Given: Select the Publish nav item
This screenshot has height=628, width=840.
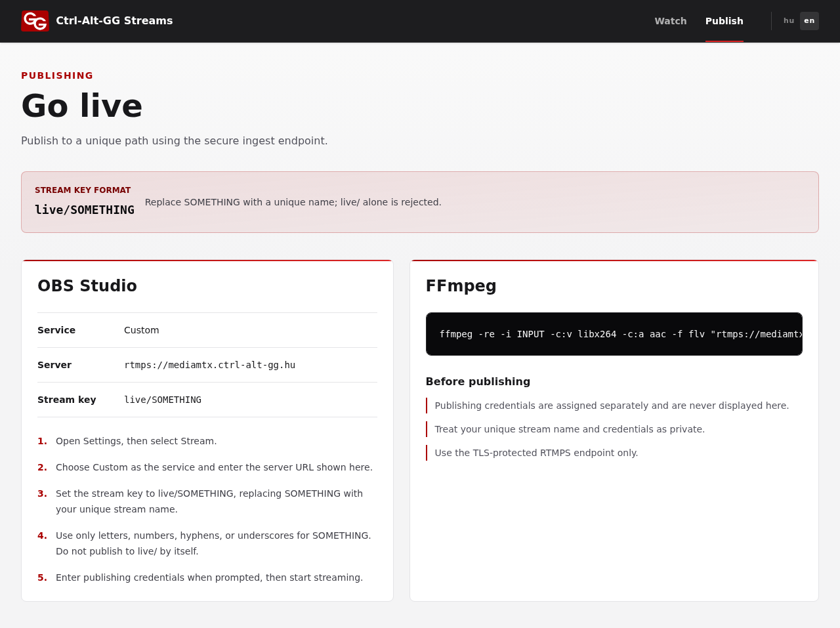Looking at the screenshot, I should (724, 21).
